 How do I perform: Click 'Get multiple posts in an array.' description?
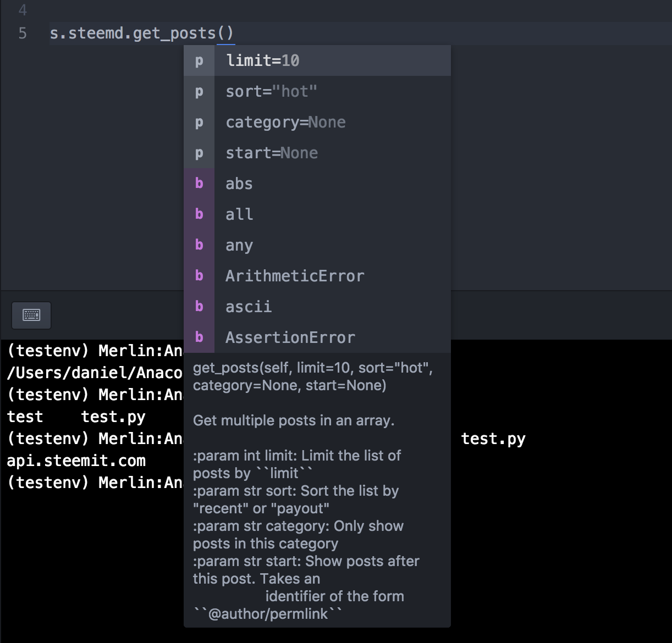[294, 421]
